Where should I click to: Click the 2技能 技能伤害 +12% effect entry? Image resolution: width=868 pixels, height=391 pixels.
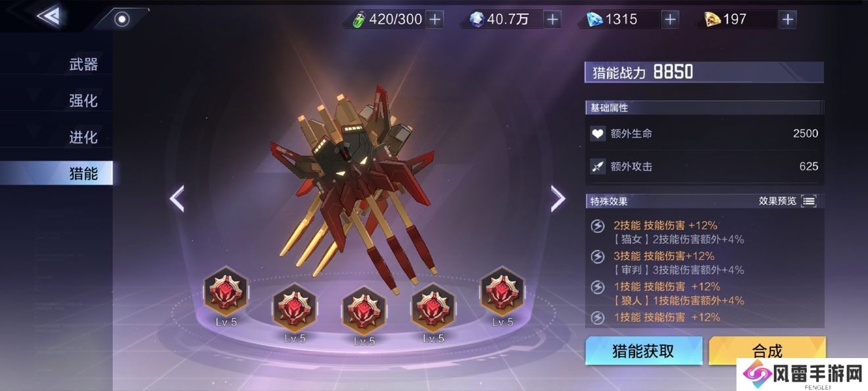coord(665,225)
